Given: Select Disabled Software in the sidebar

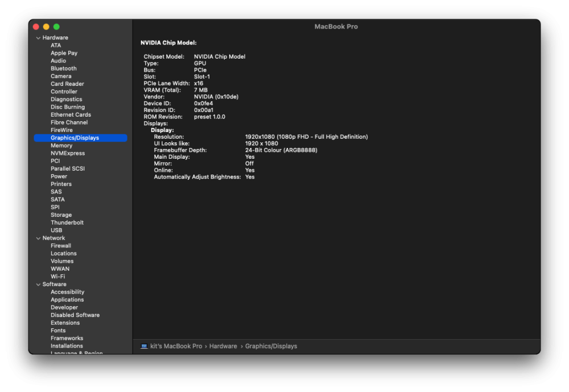Looking at the screenshot, I should coord(75,315).
